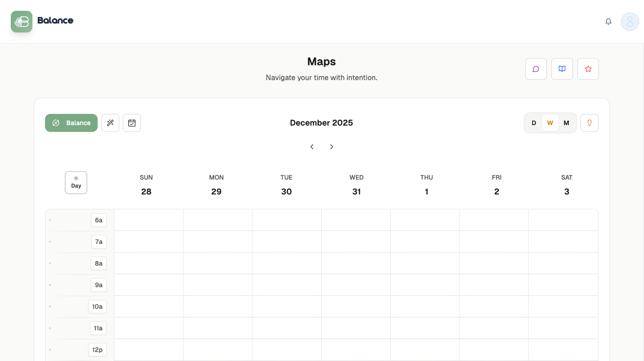This screenshot has height=361, width=644.
Task: Open the profile avatar in top right
Action: [x=630, y=21]
